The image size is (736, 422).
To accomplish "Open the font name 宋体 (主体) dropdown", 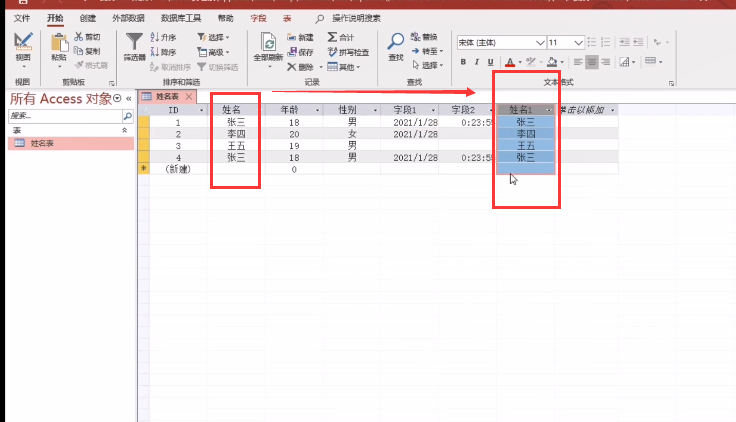I will coord(540,43).
